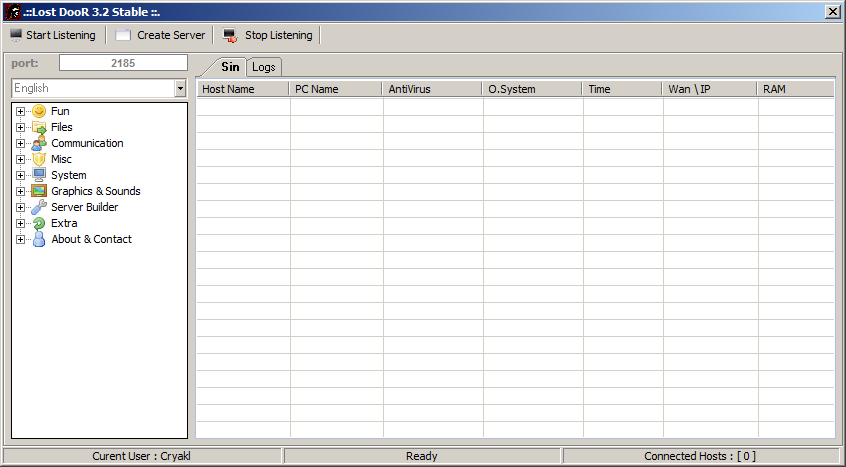The width and height of the screenshot is (846, 467).
Task: Click the Stop Listening icon
Action: click(230, 35)
